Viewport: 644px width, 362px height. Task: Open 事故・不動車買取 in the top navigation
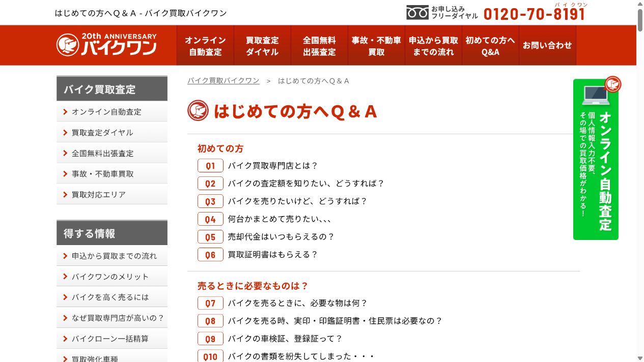376,45
